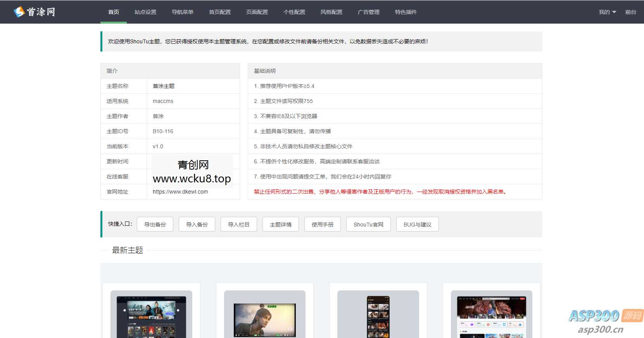Click the 首涂网 logo
The image size is (644, 338).
35,12
